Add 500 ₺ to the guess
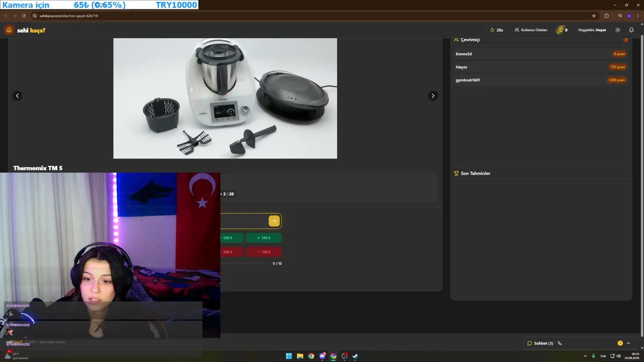 (232, 238)
